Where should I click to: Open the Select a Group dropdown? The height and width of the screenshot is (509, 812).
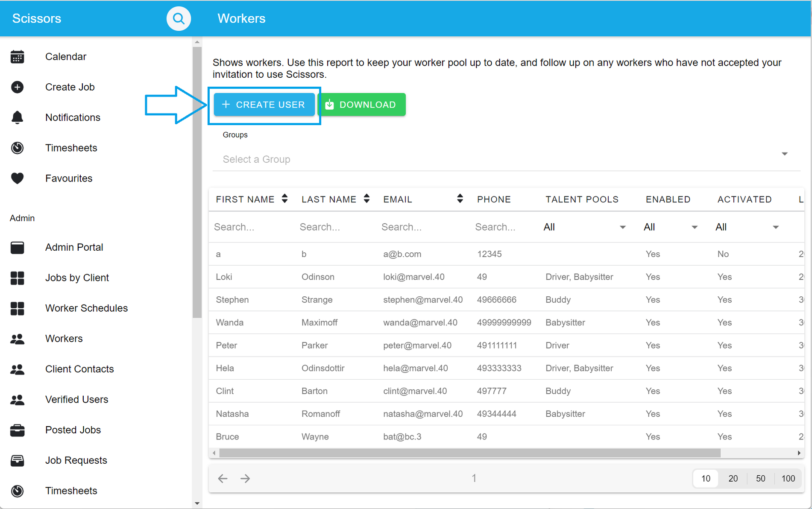507,159
